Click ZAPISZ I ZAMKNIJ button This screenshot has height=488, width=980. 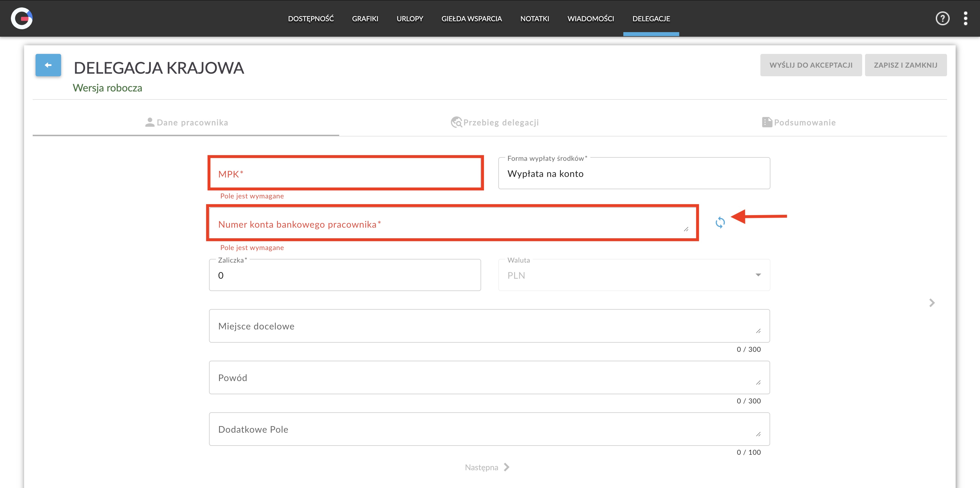point(905,65)
